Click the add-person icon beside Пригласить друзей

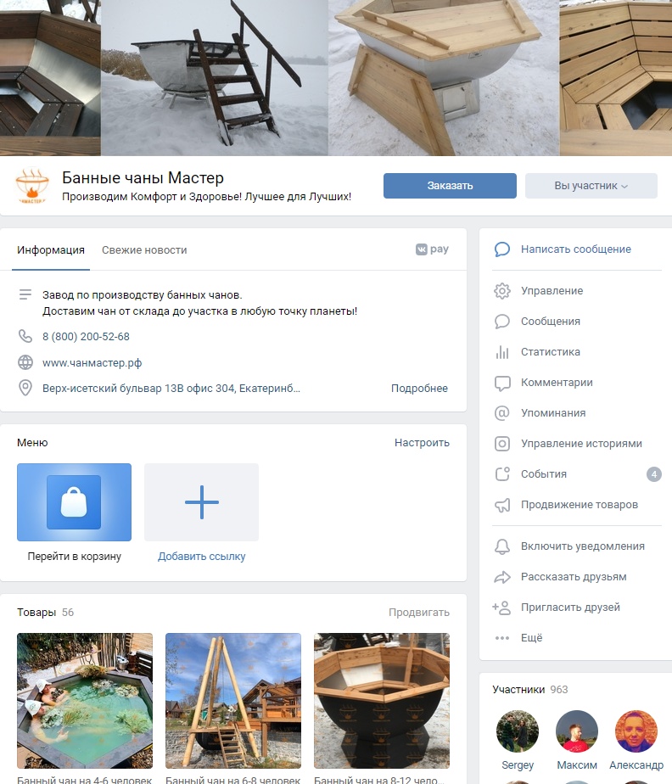pos(501,608)
